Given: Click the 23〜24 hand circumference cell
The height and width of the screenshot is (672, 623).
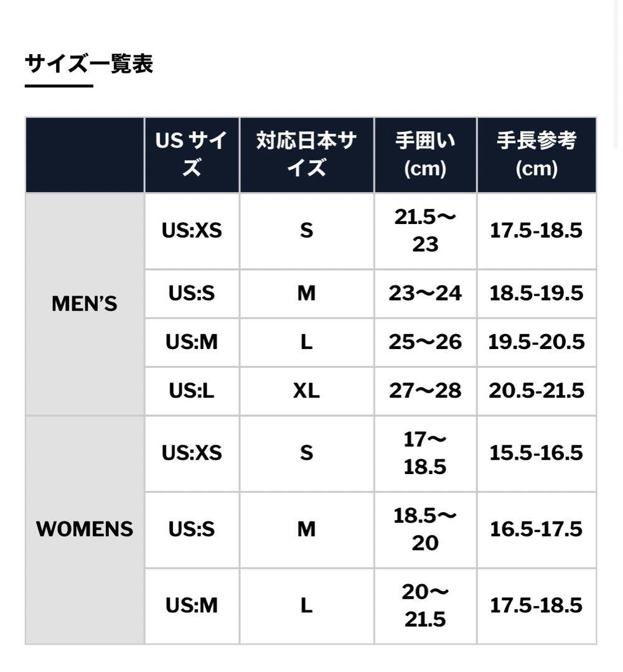Looking at the screenshot, I should pyautogui.click(x=425, y=293).
